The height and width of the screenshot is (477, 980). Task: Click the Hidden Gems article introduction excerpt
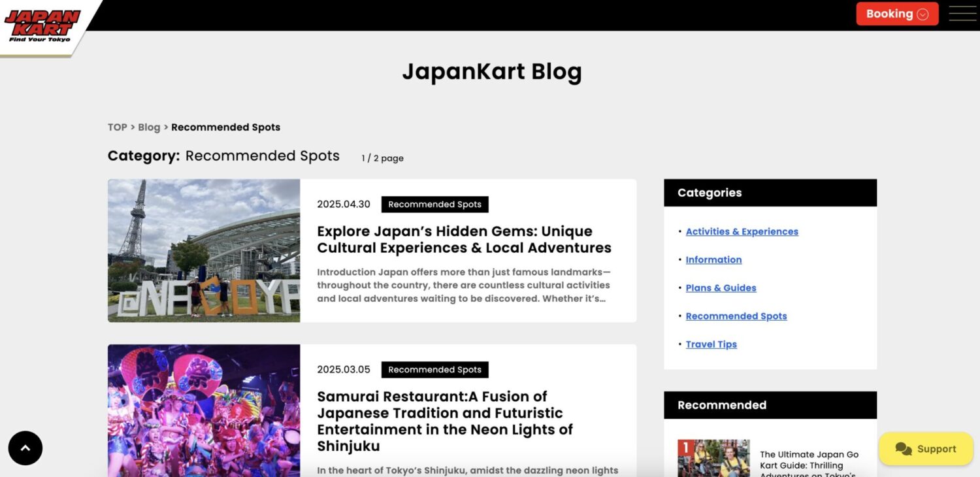(464, 286)
